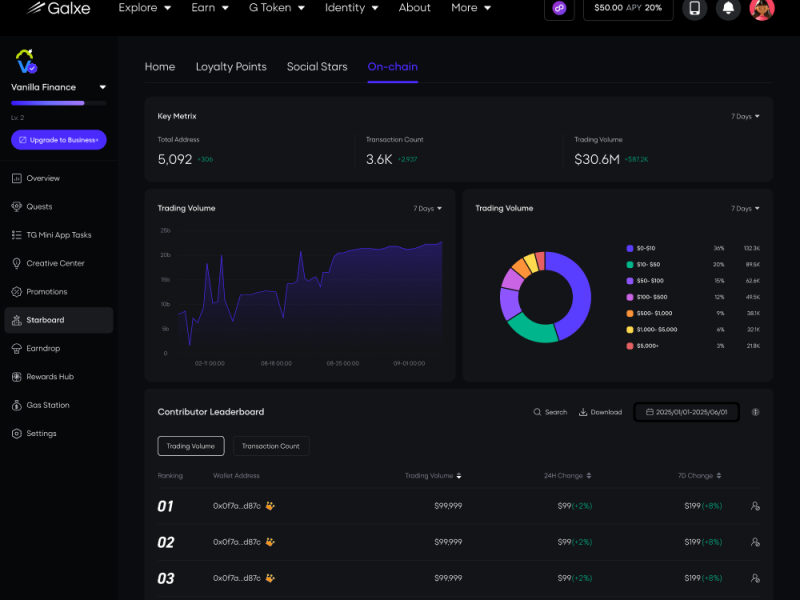Switch to the On-chain tab

pos(393,67)
